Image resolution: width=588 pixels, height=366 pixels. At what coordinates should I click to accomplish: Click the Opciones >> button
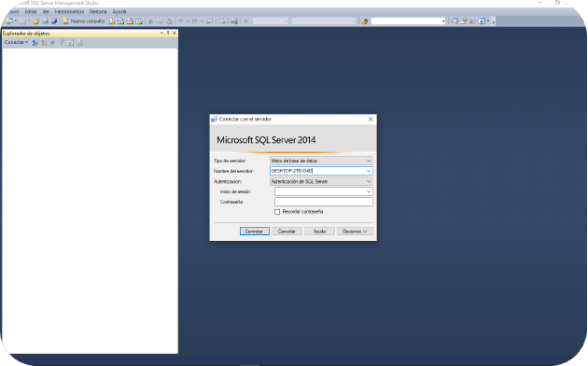(355, 232)
